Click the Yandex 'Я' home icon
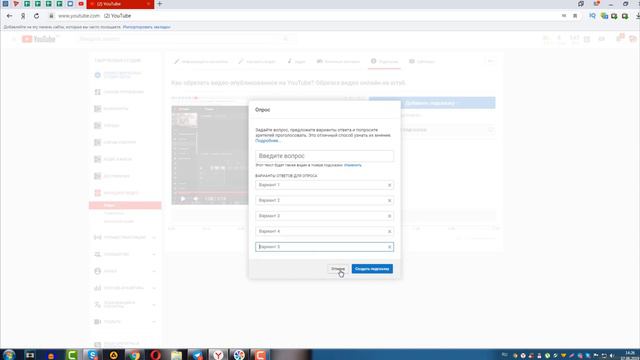Image resolution: width=640 pixels, height=360 pixels. (x=23, y=16)
